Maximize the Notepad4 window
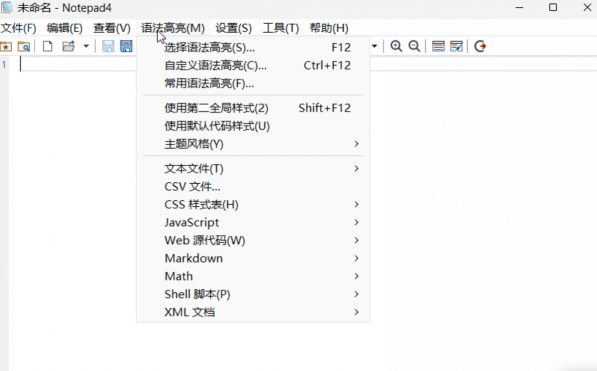 [553, 7]
